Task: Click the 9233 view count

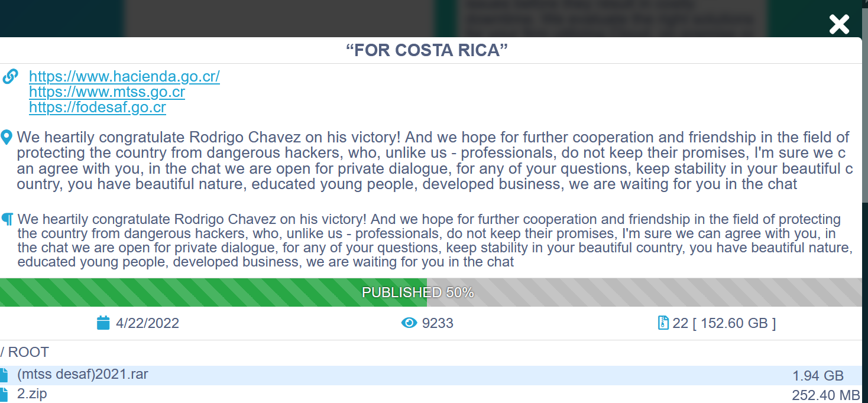Action: coord(438,323)
